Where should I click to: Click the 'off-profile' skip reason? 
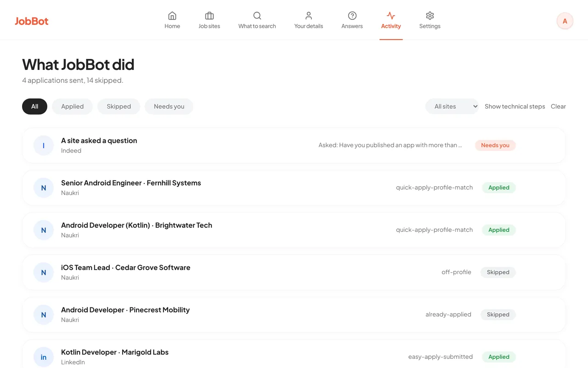[457, 272]
